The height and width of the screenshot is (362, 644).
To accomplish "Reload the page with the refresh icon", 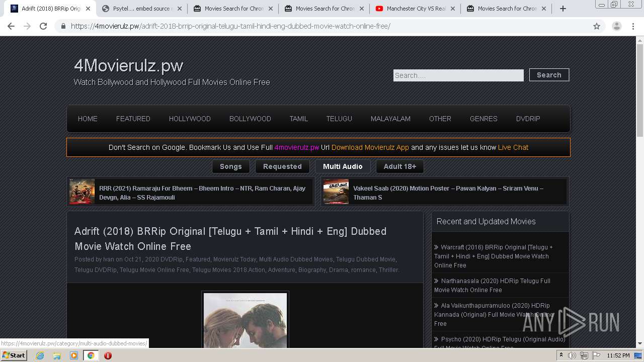I will click(43, 26).
